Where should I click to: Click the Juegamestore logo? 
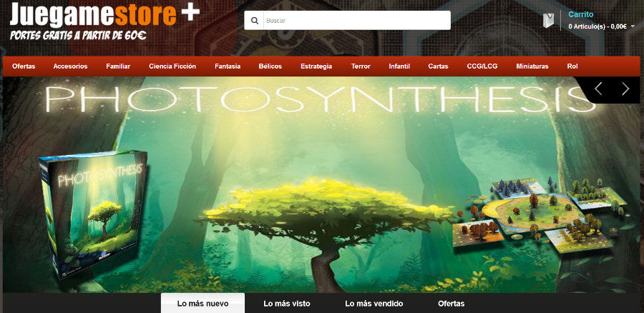click(x=104, y=15)
